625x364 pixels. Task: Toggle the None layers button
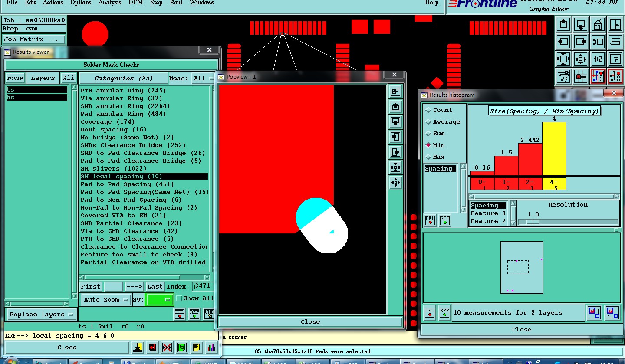coord(15,78)
